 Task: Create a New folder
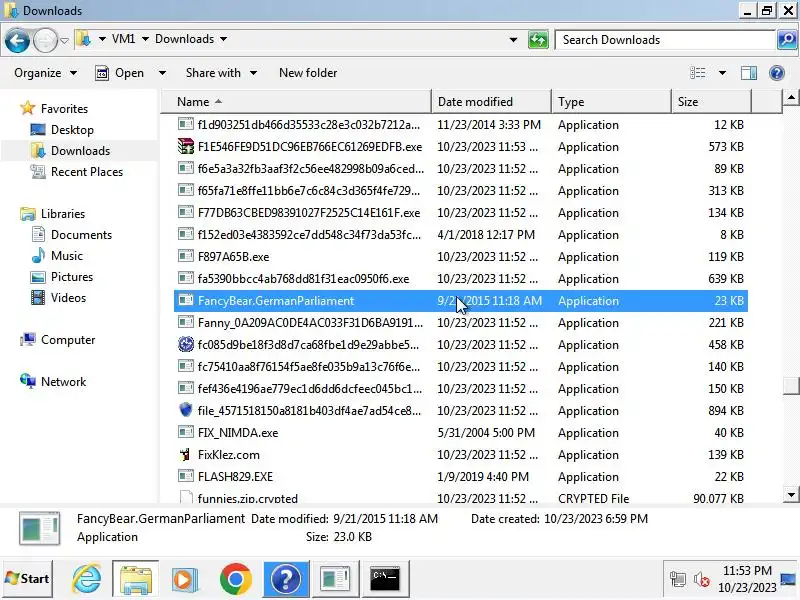[x=308, y=73]
